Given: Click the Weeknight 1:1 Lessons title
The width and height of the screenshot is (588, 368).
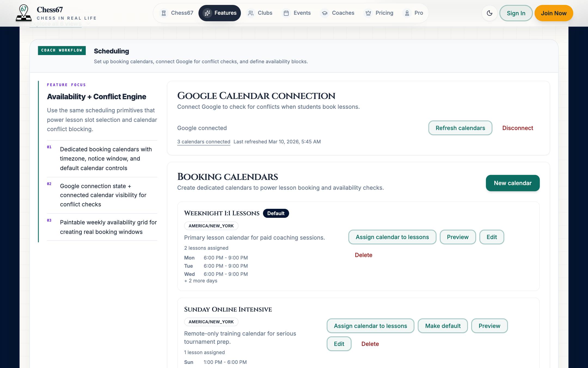Looking at the screenshot, I should [222, 213].
